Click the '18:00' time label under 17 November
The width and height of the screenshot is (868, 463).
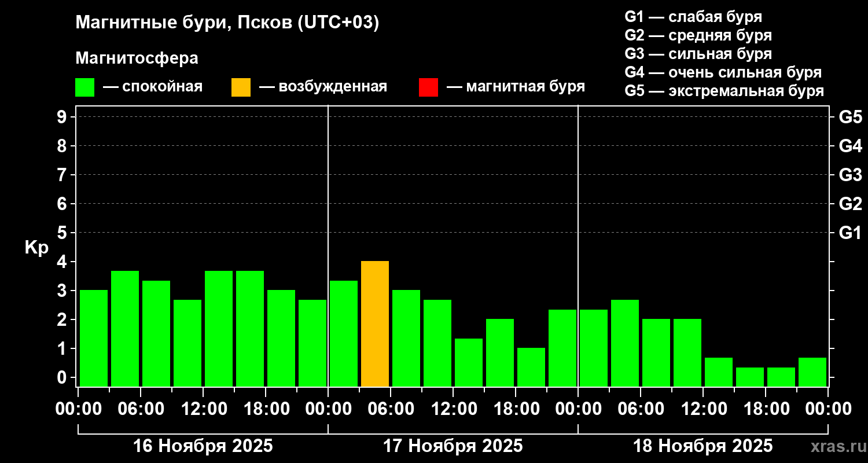click(516, 409)
